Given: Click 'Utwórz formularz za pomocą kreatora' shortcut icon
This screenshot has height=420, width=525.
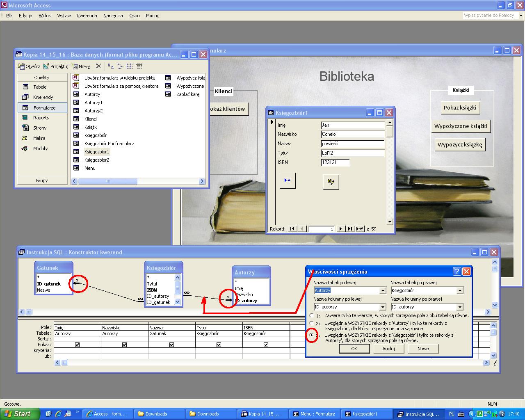Looking at the screenshot, I should point(76,86).
